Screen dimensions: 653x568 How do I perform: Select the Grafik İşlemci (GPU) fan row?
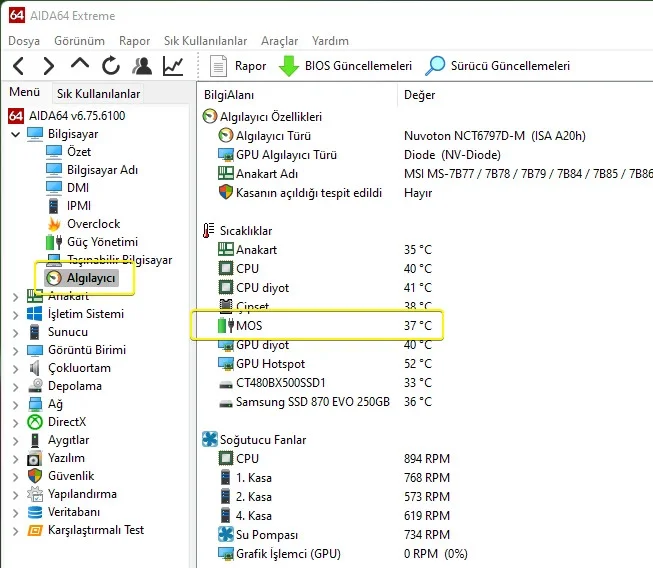[343, 554]
